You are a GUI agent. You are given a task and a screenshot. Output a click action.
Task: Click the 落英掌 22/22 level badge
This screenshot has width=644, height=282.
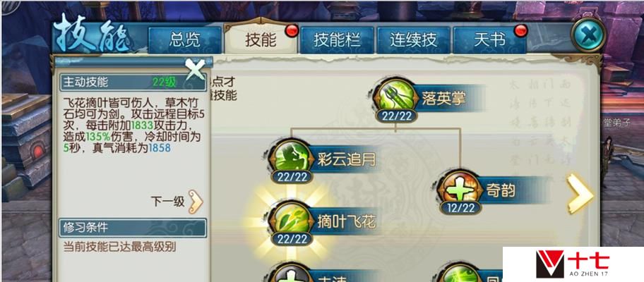[x=397, y=116]
